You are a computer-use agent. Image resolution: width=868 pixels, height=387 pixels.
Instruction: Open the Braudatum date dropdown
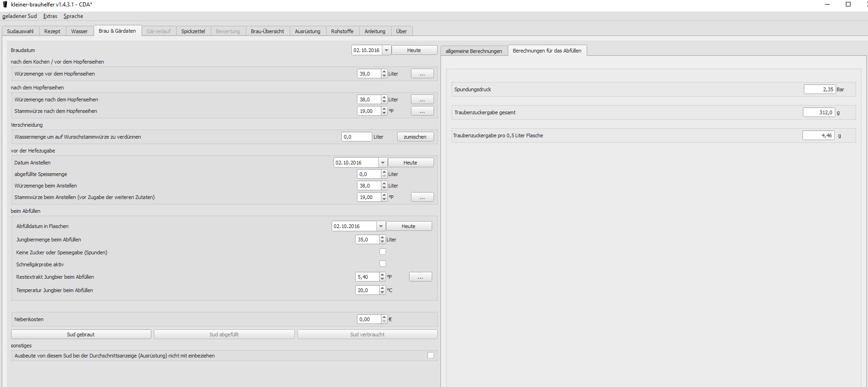pos(386,50)
